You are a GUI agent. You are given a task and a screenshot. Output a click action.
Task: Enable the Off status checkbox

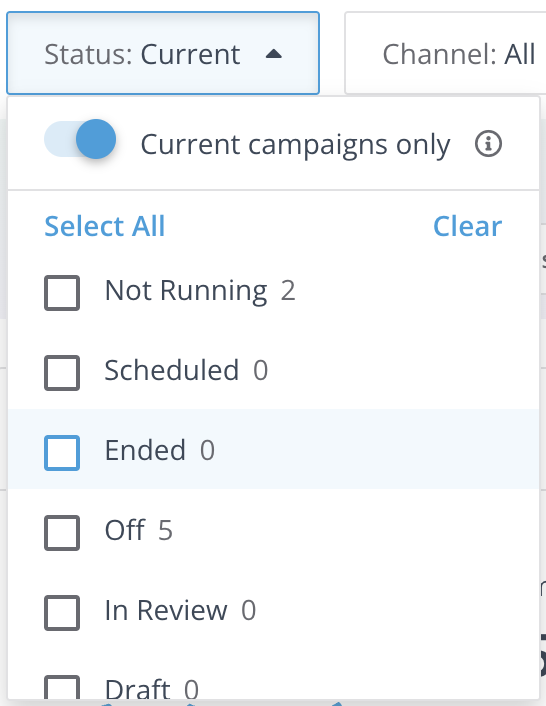tap(62, 533)
